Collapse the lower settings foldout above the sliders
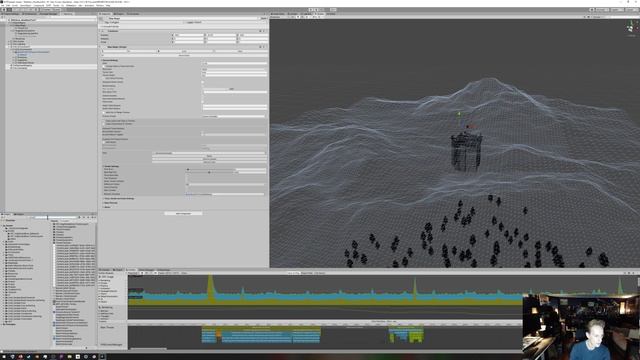640x360 pixels. [103, 167]
